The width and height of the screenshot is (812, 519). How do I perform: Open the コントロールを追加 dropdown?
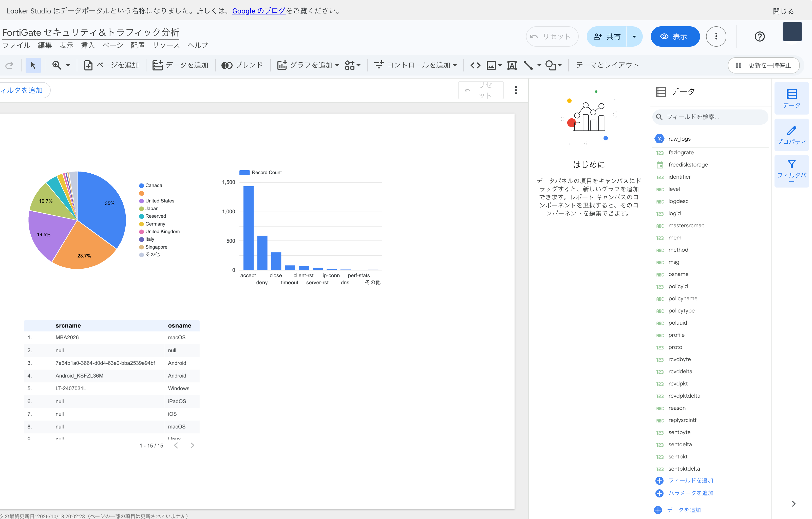click(x=416, y=65)
